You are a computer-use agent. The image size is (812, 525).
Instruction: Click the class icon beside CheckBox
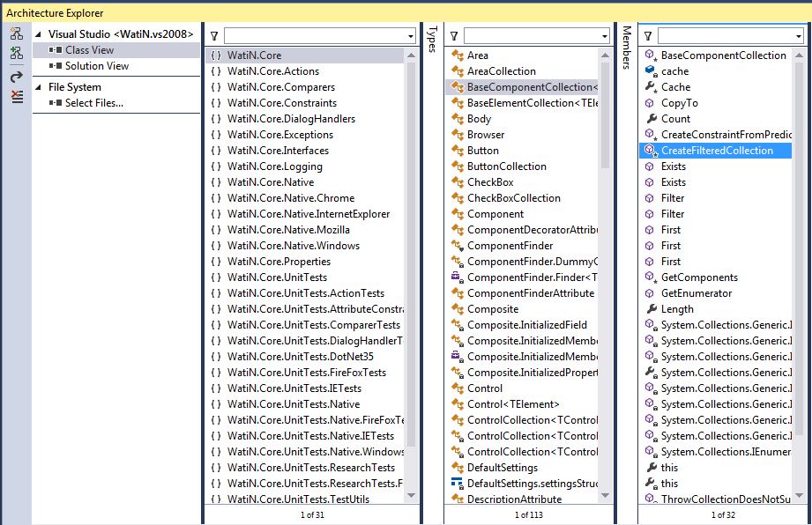458,182
